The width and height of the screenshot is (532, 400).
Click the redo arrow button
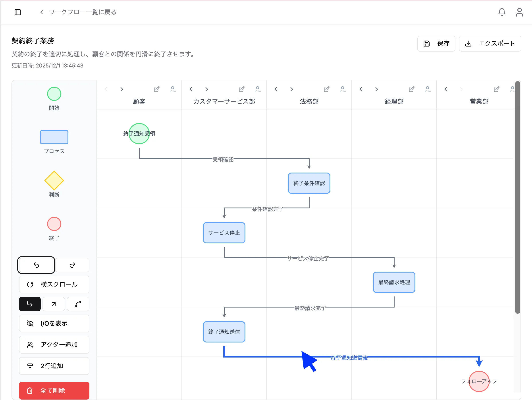click(x=72, y=265)
